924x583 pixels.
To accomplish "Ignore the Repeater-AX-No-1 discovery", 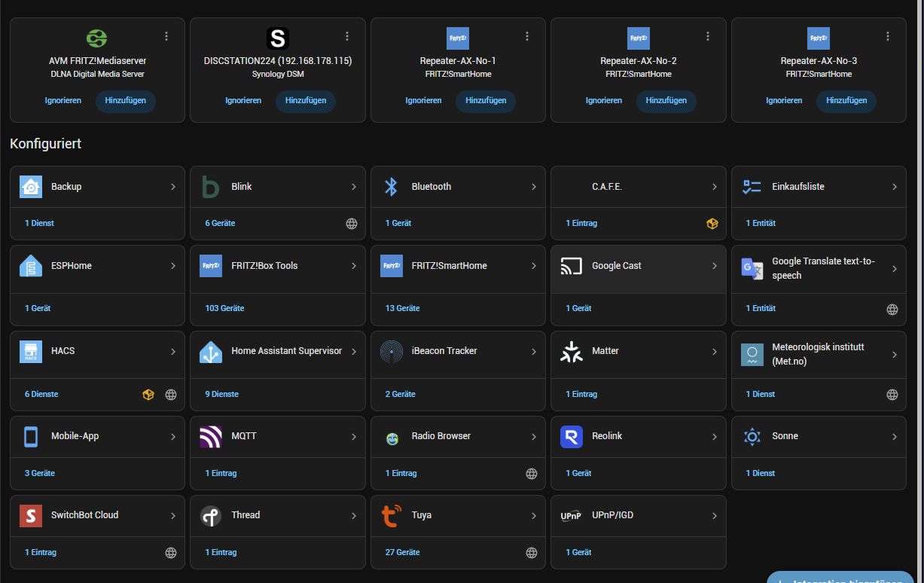I will tap(423, 101).
